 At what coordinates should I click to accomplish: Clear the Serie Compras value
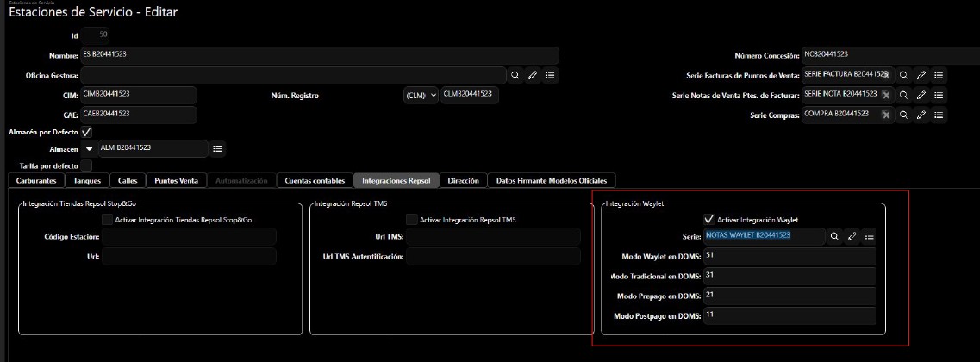pos(886,115)
